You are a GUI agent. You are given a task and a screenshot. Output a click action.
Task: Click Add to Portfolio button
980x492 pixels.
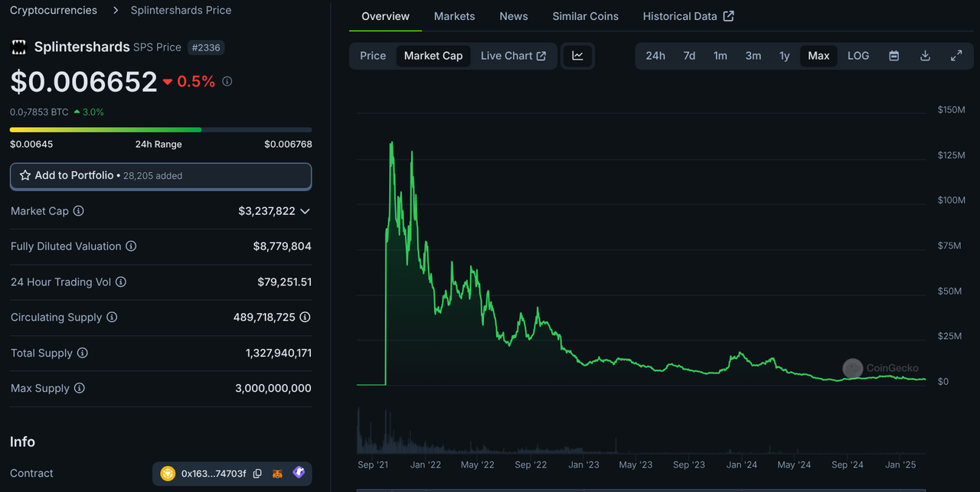click(x=161, y=176)
